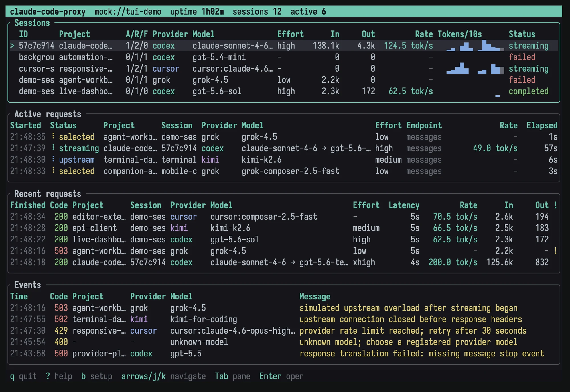
Task: Select the Sessions pane title
Action: click(32, 23)
